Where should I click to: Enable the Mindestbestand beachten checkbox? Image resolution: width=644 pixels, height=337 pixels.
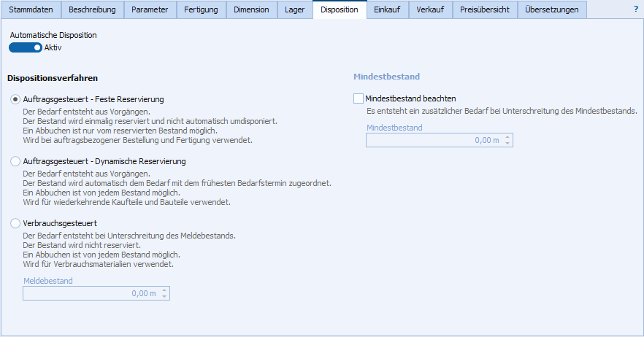pos(358,98)
